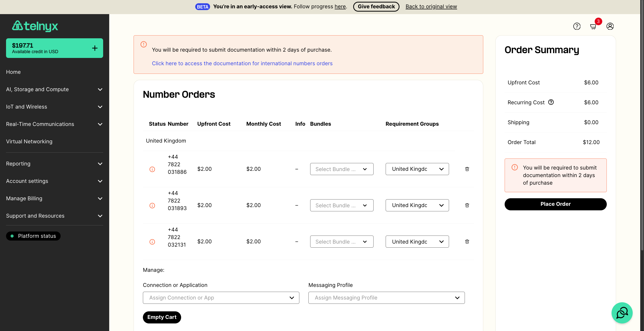644x331 pixels.
Task: Click the Empty Cart button
Action: pos(162,317)
